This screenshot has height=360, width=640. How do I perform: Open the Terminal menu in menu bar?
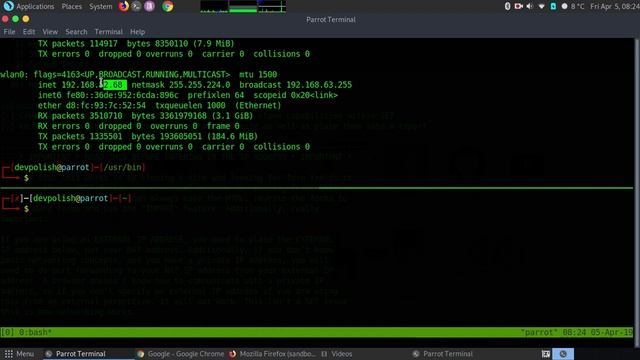(x=108, y=31)
